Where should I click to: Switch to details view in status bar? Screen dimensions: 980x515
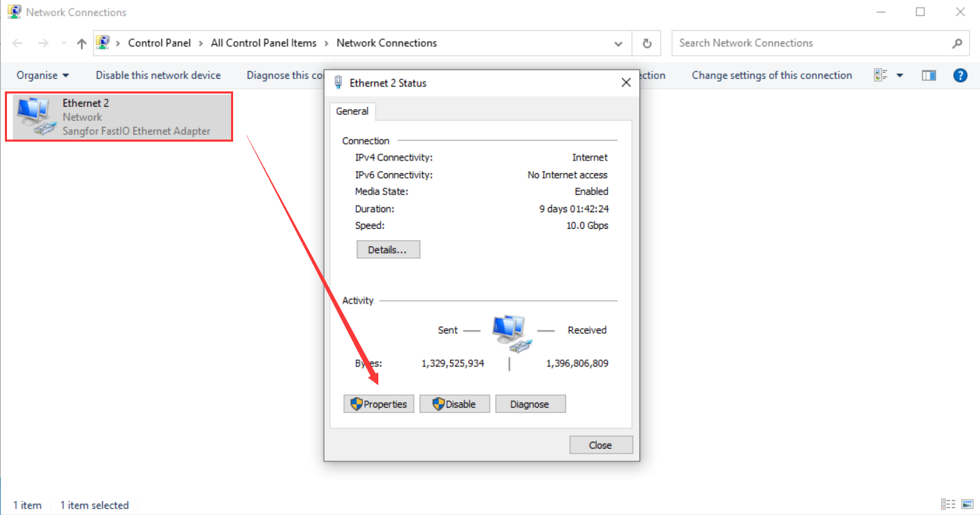coord(948,505)
